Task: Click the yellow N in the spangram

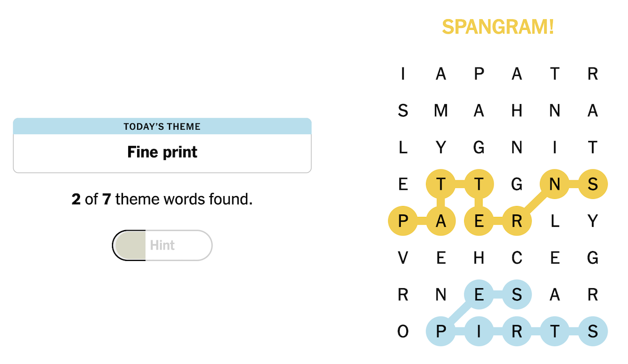Action: (555, 184)
